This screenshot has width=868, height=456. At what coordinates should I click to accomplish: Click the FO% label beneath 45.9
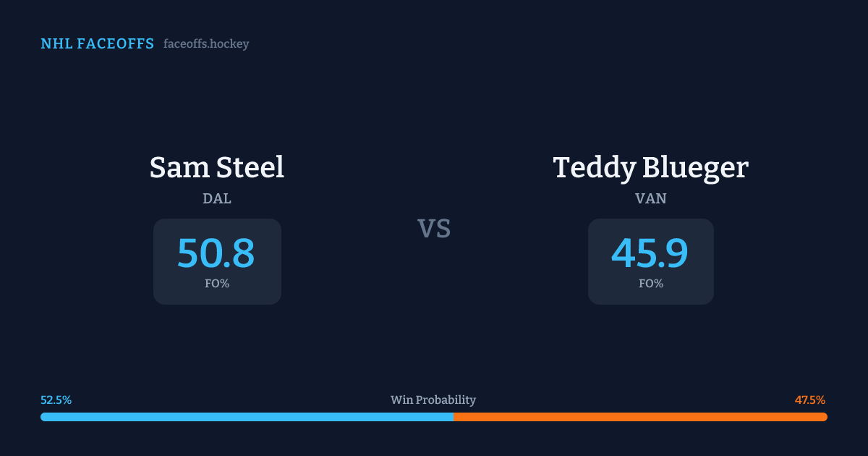tap(651, 284)
